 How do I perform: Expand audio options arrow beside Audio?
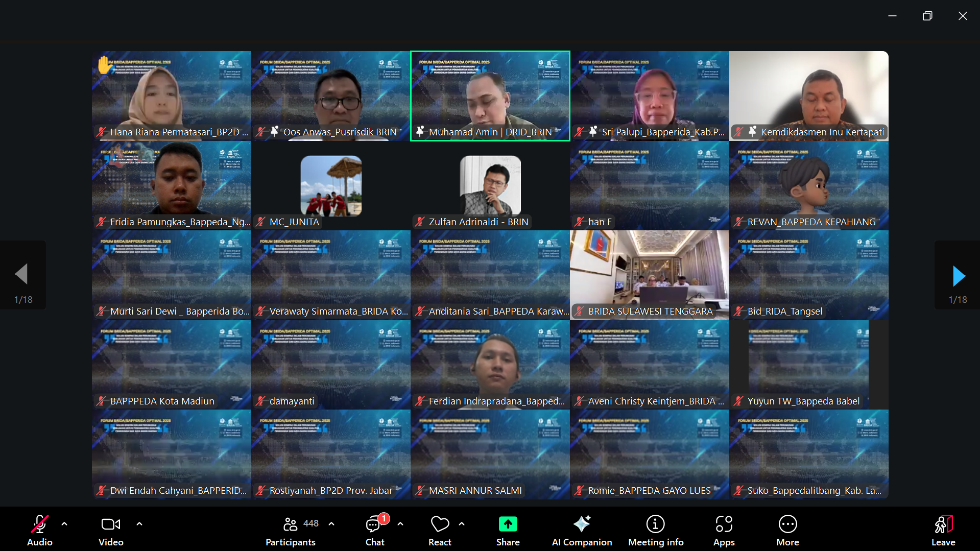coord(64,524)
